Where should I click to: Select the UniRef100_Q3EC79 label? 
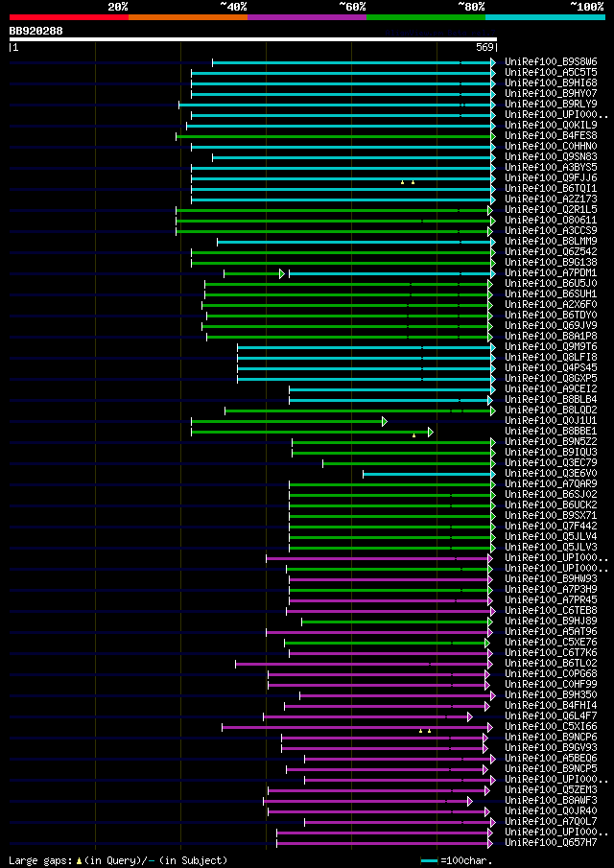coord(551,462)
